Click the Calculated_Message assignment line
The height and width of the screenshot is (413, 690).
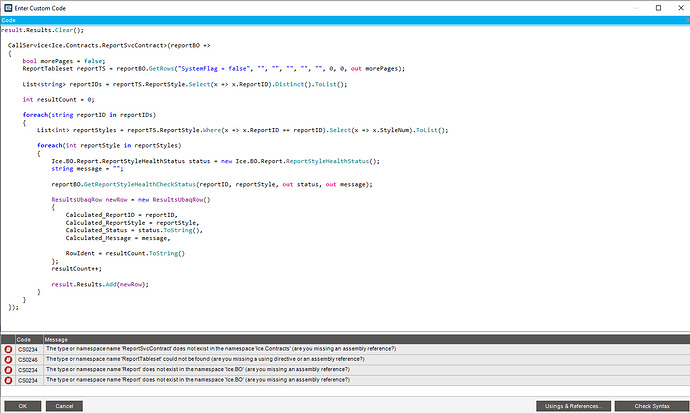(118, 238)
